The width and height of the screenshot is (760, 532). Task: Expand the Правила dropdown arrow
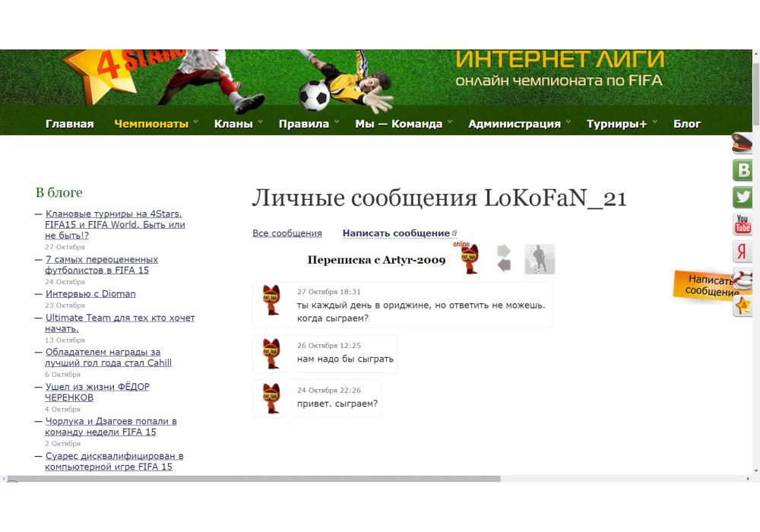click(337, 122)
